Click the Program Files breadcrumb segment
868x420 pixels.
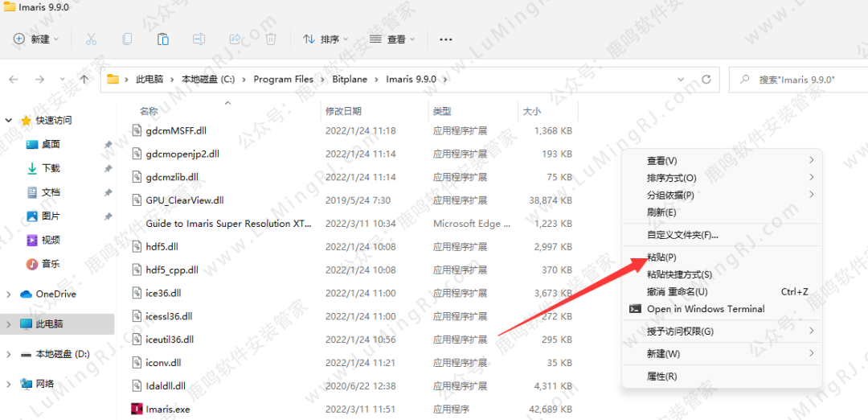tap(283, 79)
